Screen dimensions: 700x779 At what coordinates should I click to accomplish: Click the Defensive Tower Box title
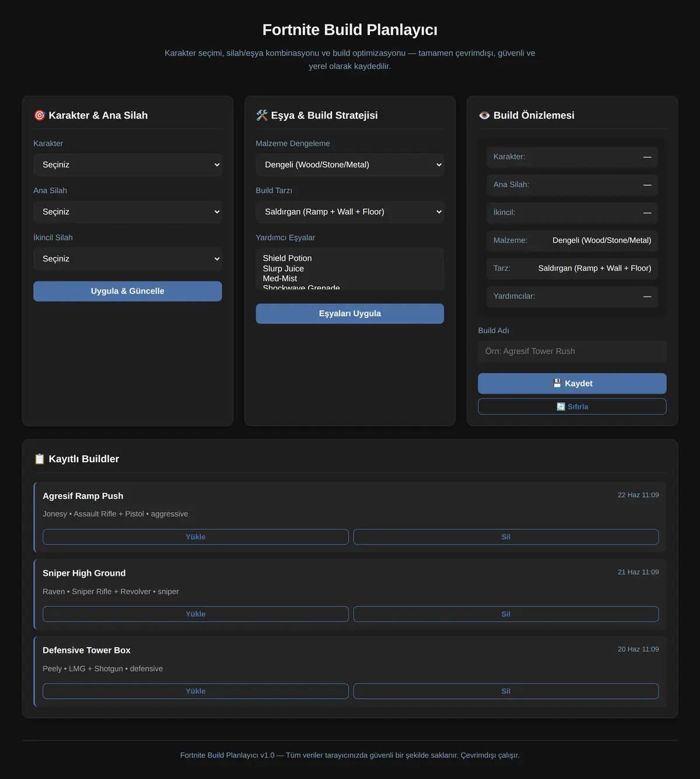coord(86,650)
